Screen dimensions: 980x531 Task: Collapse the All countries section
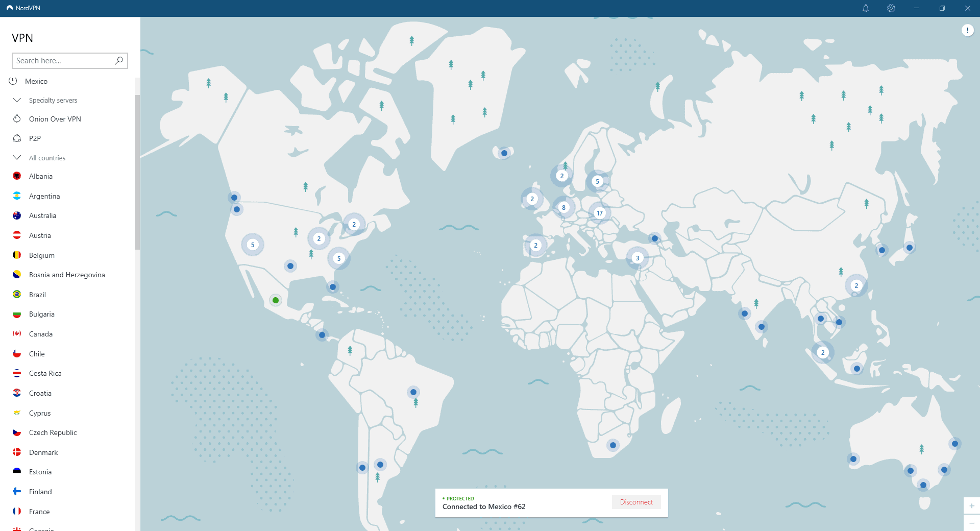click(17, 157)
